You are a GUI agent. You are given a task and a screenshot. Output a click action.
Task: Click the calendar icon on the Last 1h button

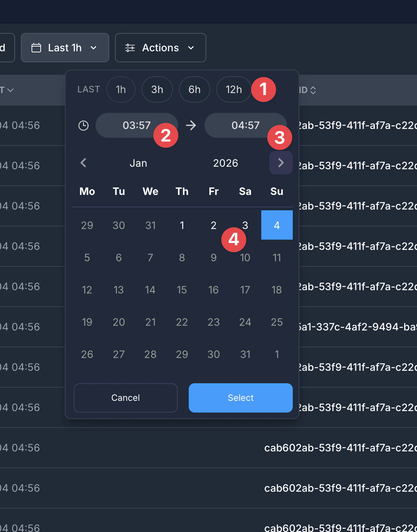[x=37, y=48]
